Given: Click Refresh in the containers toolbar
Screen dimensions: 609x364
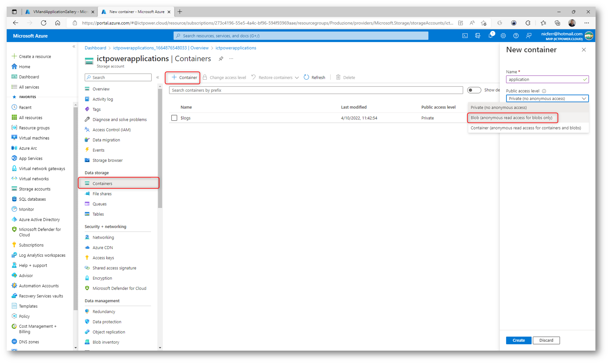Looking at the screenshot, I should pos(315,78).
